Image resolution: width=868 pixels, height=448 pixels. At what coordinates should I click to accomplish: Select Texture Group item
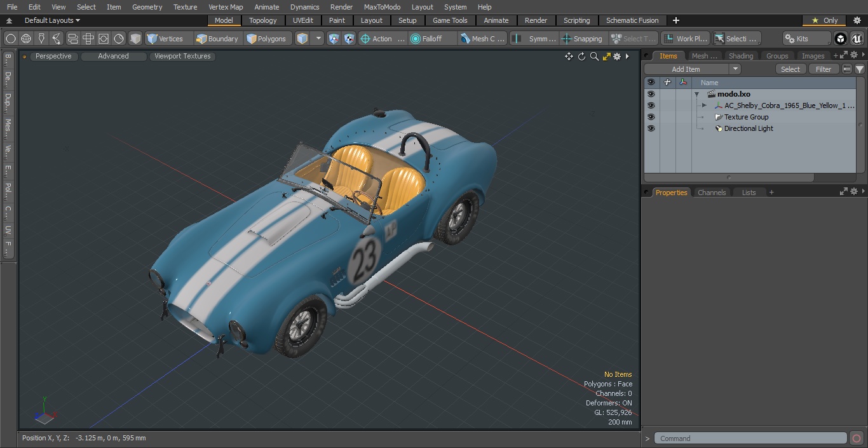point(746,117)
